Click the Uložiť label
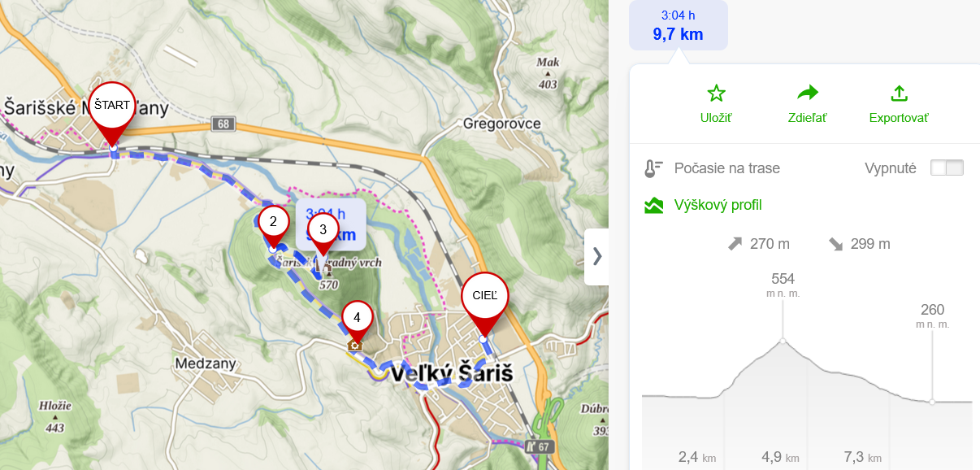The width and height of the screenshot is (980, 470). (716, 118)
